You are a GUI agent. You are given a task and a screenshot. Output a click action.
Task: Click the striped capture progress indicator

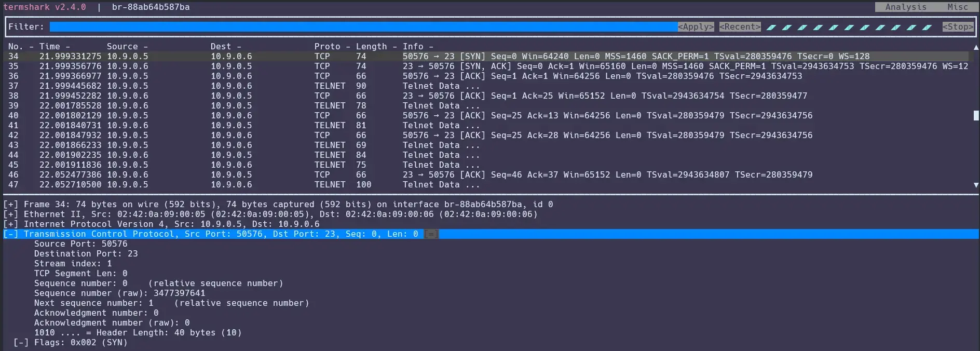849,26
